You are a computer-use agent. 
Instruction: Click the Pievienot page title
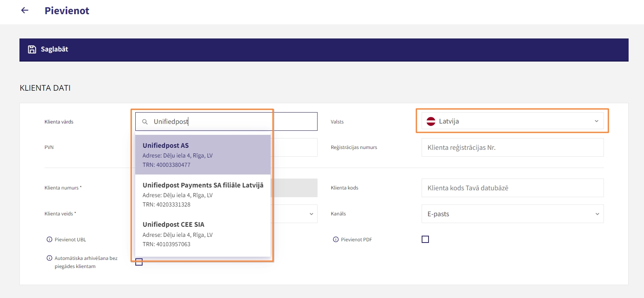click(67, 11)
